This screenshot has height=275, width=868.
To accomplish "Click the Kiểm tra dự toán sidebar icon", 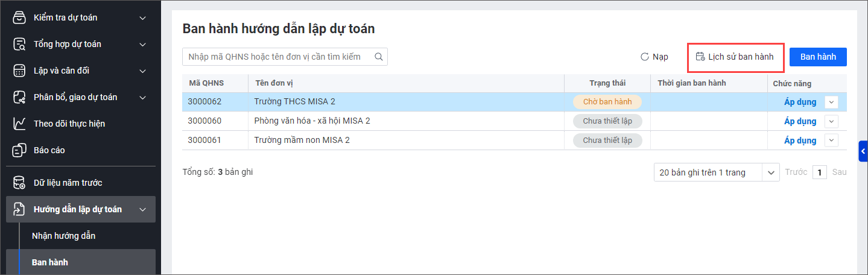I will pos(19,17).
